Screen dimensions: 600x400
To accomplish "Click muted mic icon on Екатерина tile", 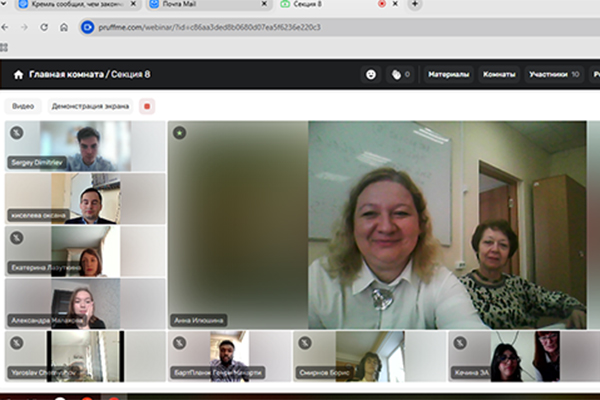I will pyautogui.click(x=17, y=238).
